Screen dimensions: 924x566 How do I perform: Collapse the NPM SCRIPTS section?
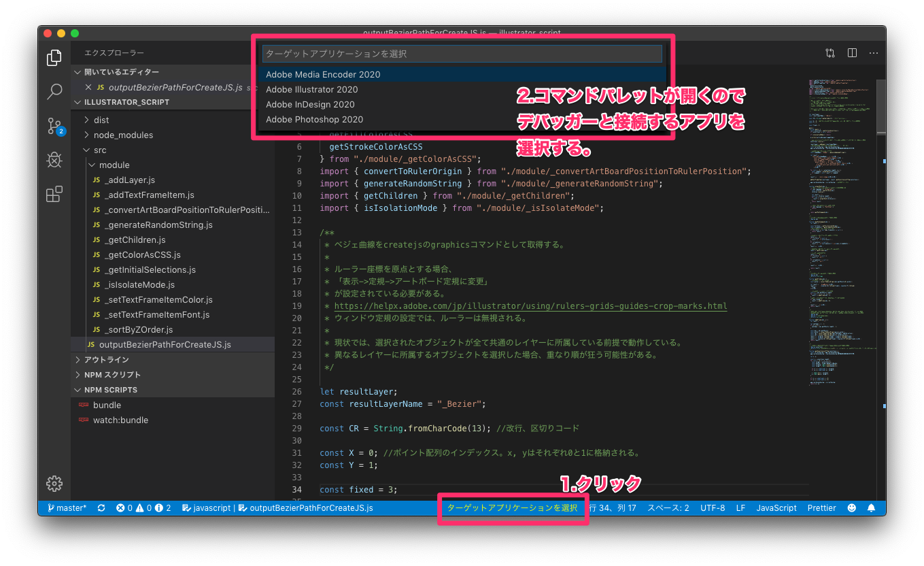(x=173, y=390)
